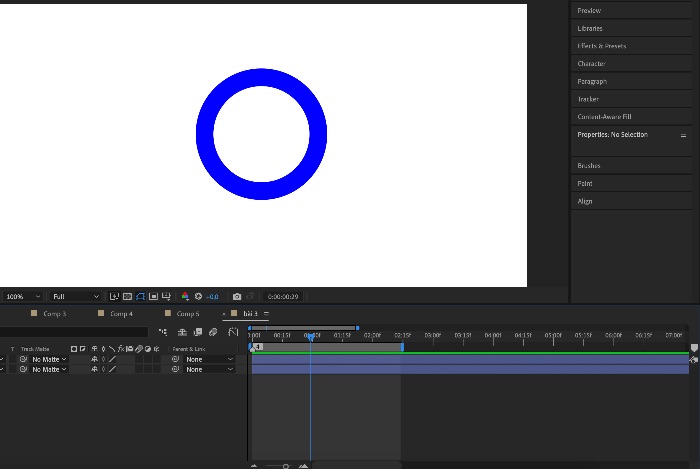Image resolution: width=700 pixels, height=469 pixels.
Task: Toggle Motion Blur enable icon
Action: pyautogui.click(x=213, y=332)
